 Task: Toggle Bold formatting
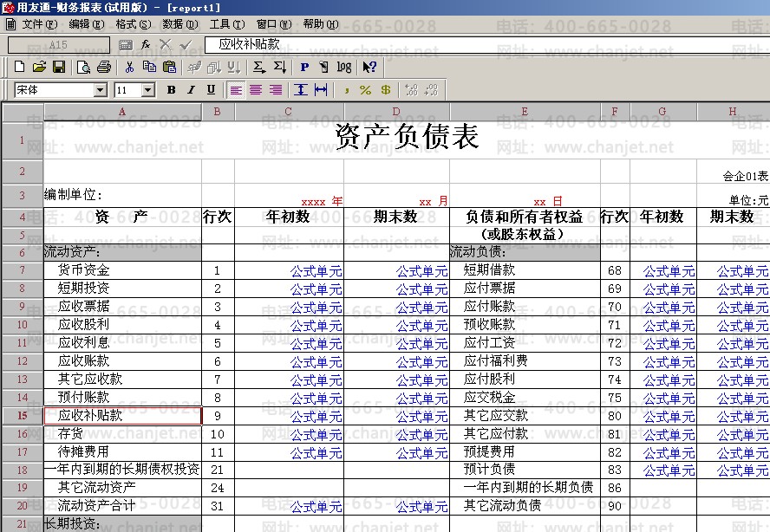pyautogui.click(x=171, y=90)
